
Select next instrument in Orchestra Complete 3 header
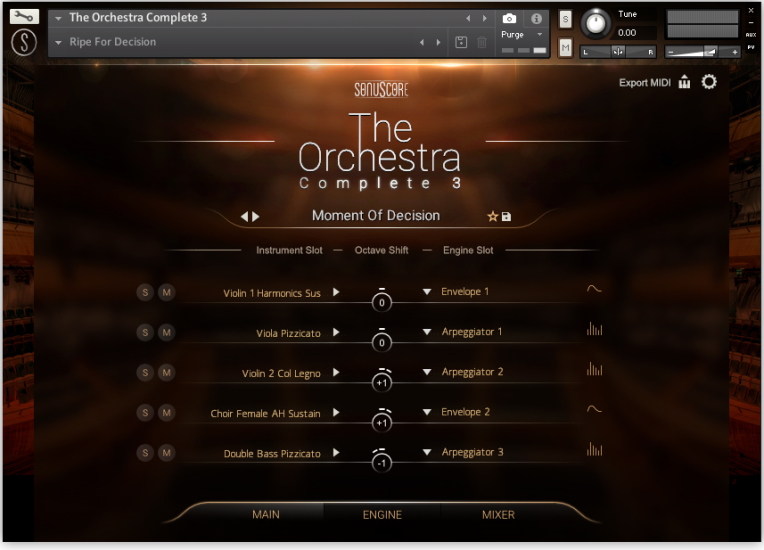pos(484,19)
